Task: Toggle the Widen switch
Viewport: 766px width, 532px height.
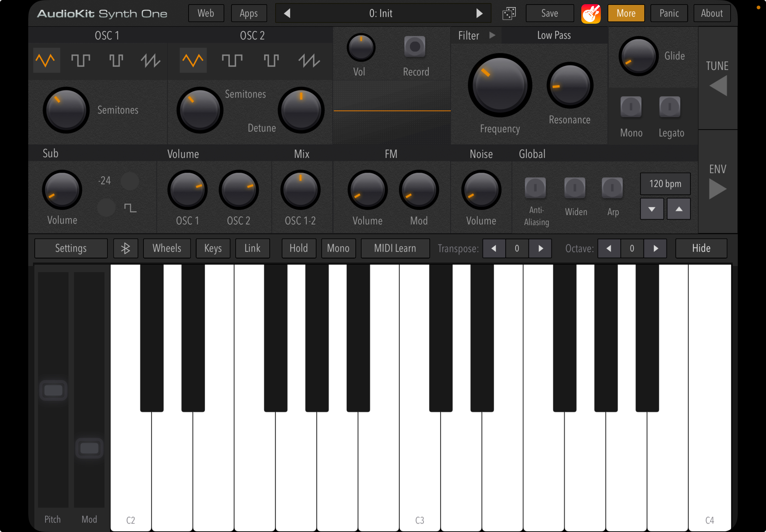Action: point(574,188)
